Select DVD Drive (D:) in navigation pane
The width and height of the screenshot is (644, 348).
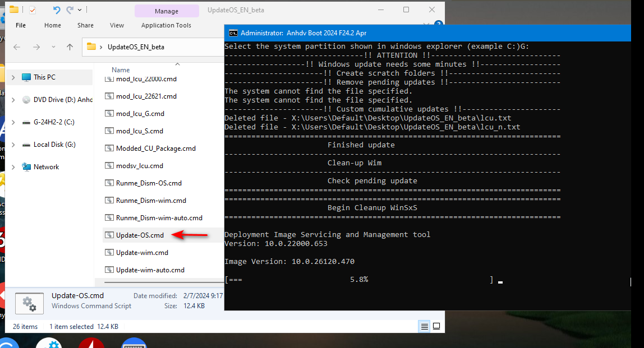coord(63,100)
